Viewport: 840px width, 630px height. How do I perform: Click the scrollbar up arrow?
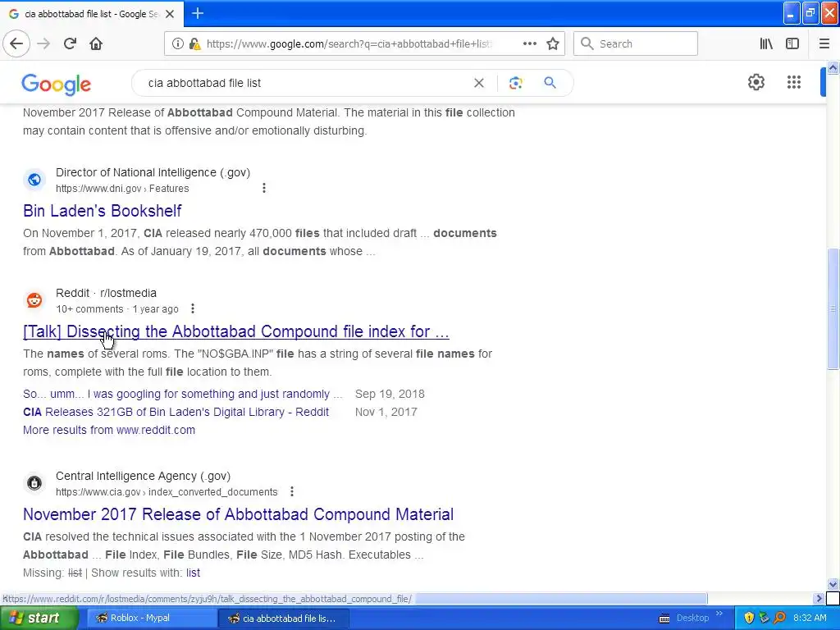click(x=833, y=67)
